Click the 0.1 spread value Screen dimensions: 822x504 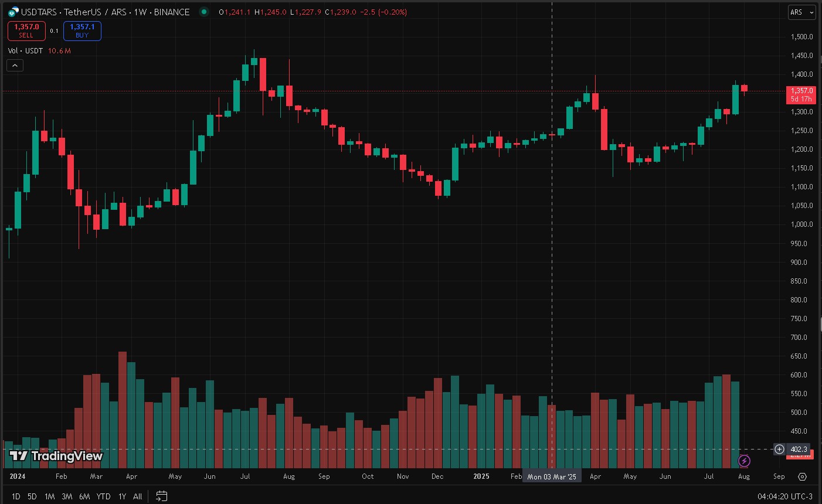click(54, 31)
